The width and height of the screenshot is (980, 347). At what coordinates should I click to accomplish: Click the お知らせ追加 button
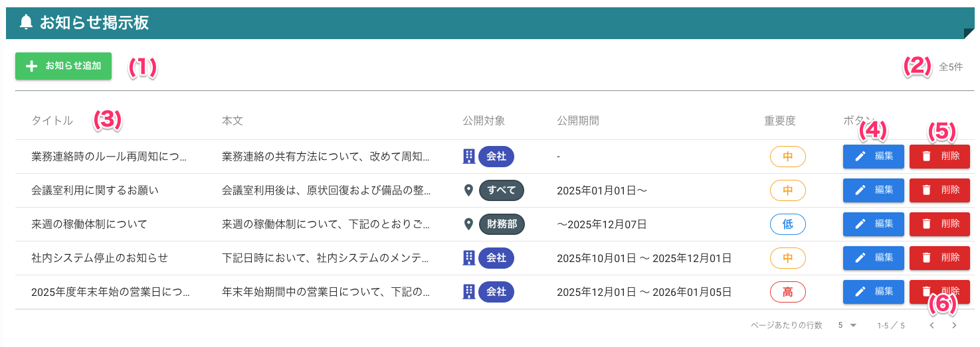click(x=64, y=66)
